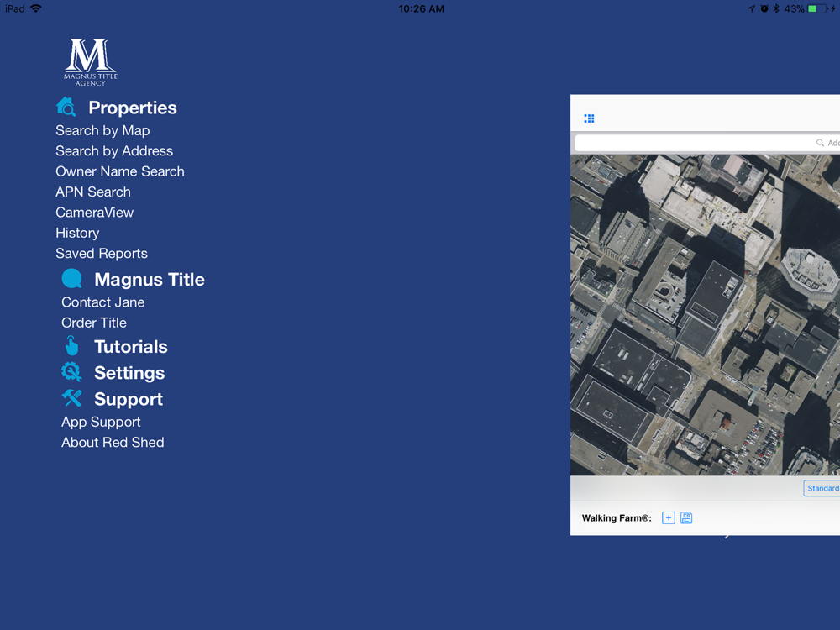Screen dimensions: 840x630
Task: Save Walking Farm with disk icon
Action: click(686, 518)
